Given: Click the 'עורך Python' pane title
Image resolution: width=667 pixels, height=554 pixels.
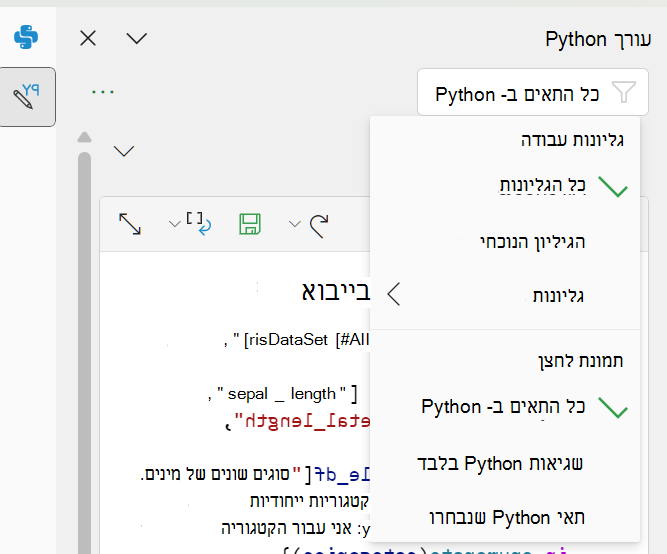Looking at the screenshot, I should 598,39.
